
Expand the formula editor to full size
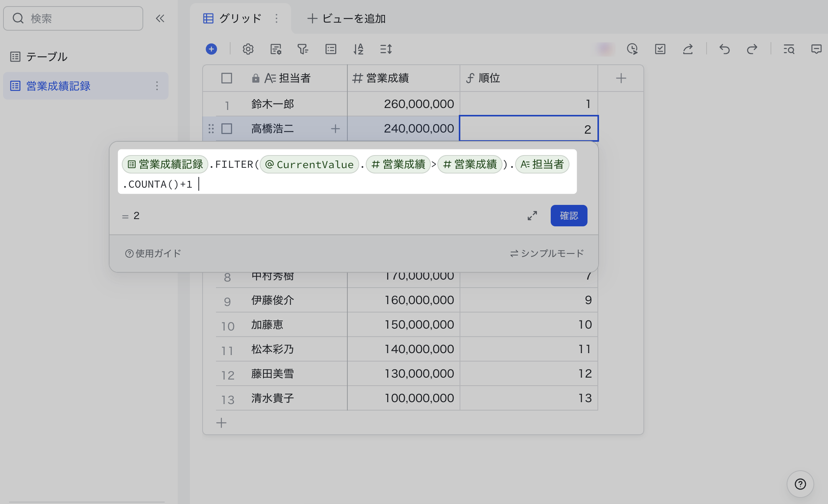532,216
